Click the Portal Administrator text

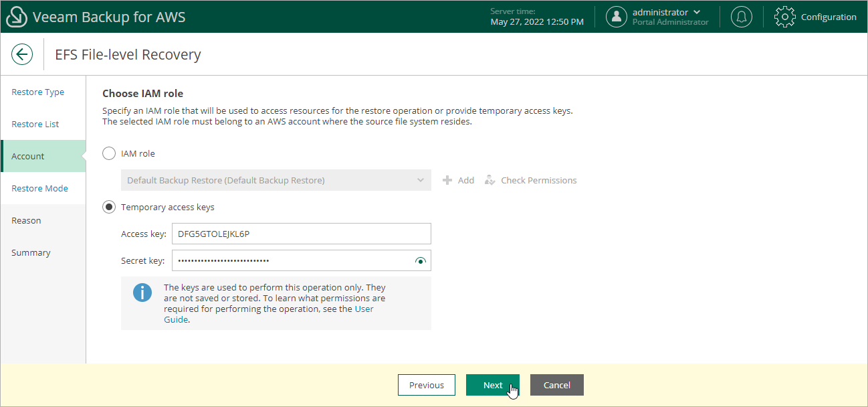pyautogui.click(x=671, y=22)
